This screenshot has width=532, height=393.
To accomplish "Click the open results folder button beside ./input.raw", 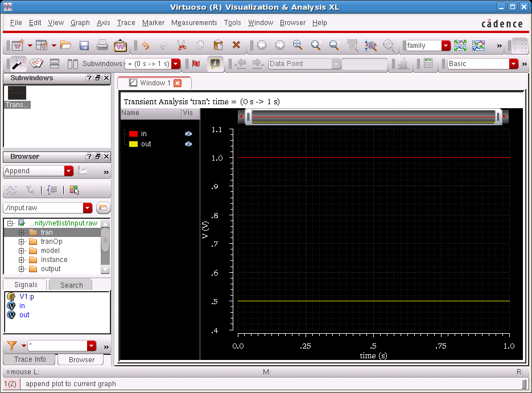I will tap(104, 208).
